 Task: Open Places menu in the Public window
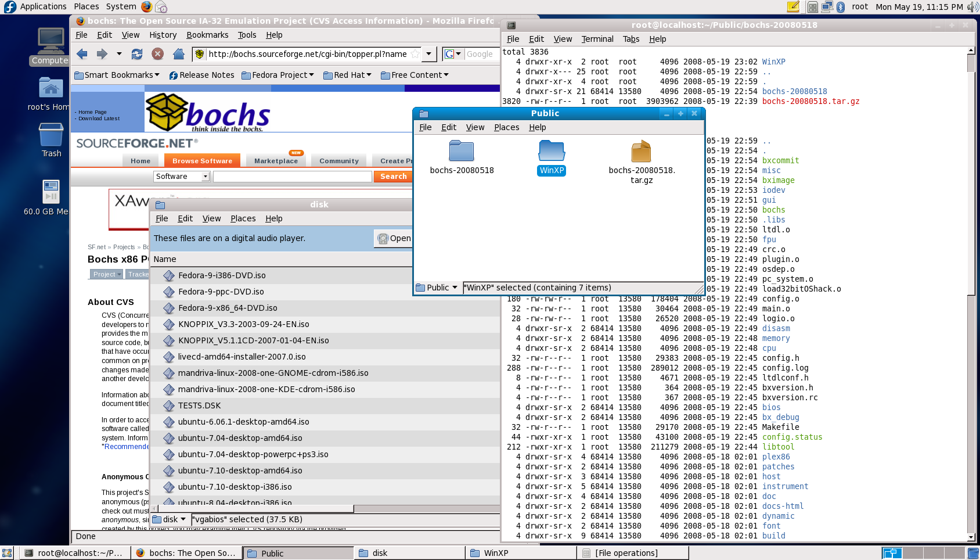pos(506,127)
